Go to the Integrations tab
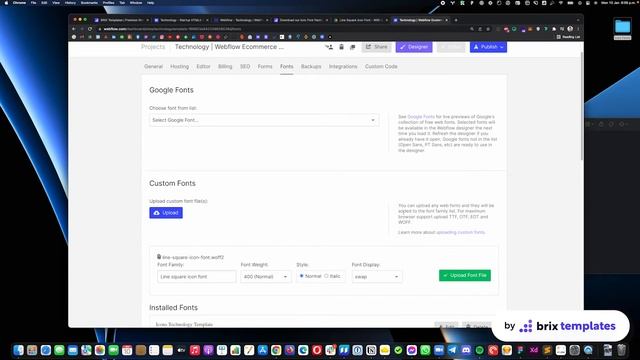Screen dimensions: 640x360 [343, 66]
